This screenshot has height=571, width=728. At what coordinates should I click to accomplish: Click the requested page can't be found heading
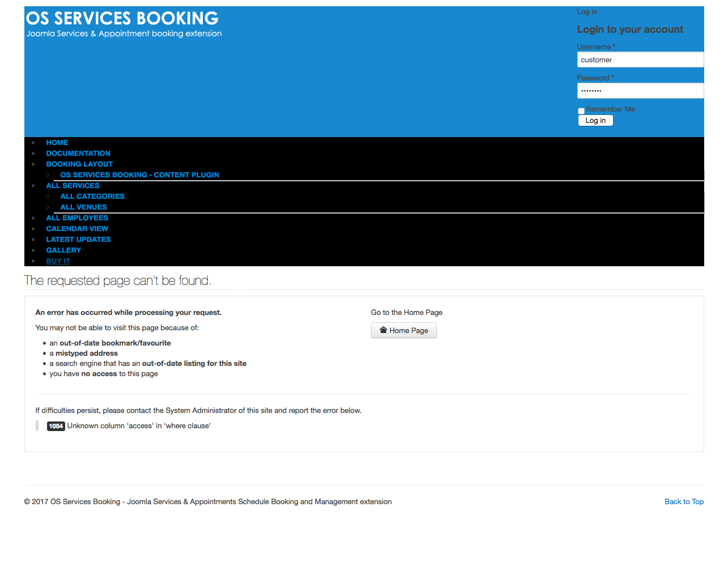pyautogui.click(x=117, y=280)
